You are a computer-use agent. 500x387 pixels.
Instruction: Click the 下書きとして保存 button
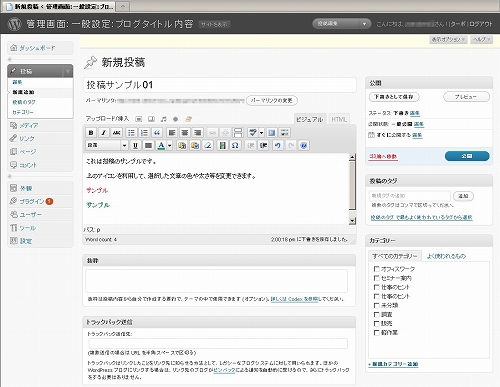click(x=394, y=97)
